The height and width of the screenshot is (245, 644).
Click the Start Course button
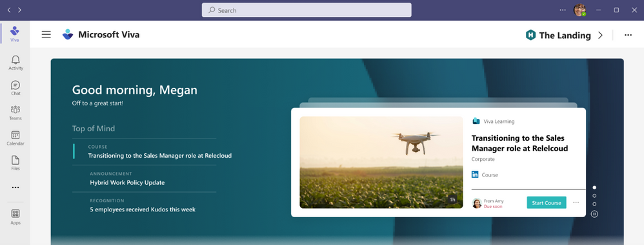(x=547, y=202)
